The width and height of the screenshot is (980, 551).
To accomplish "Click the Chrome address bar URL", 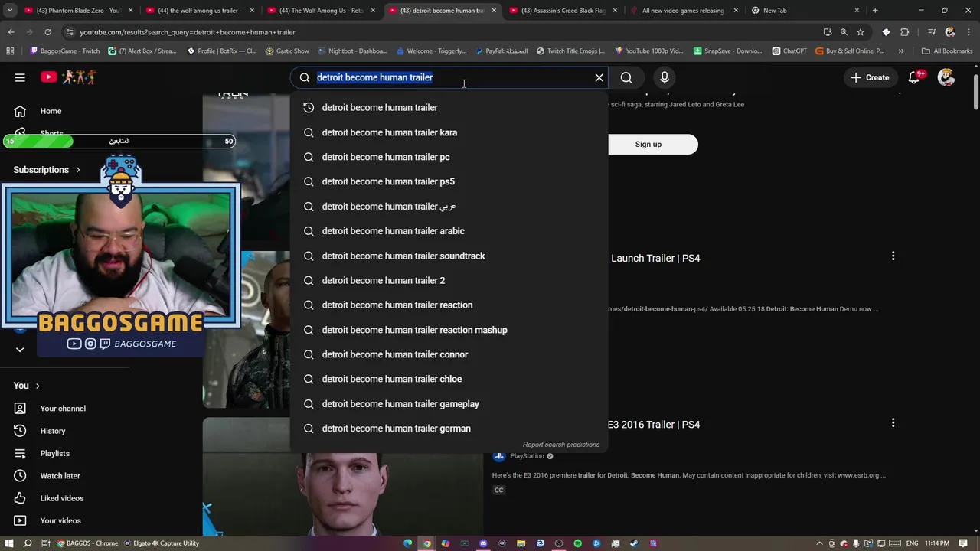I will click(x=188, y=32).
